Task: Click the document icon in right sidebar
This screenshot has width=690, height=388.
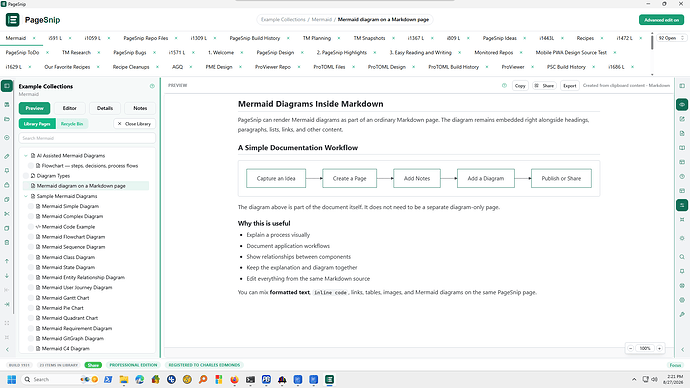Action: pyautogui.click(x=682, y=133)
